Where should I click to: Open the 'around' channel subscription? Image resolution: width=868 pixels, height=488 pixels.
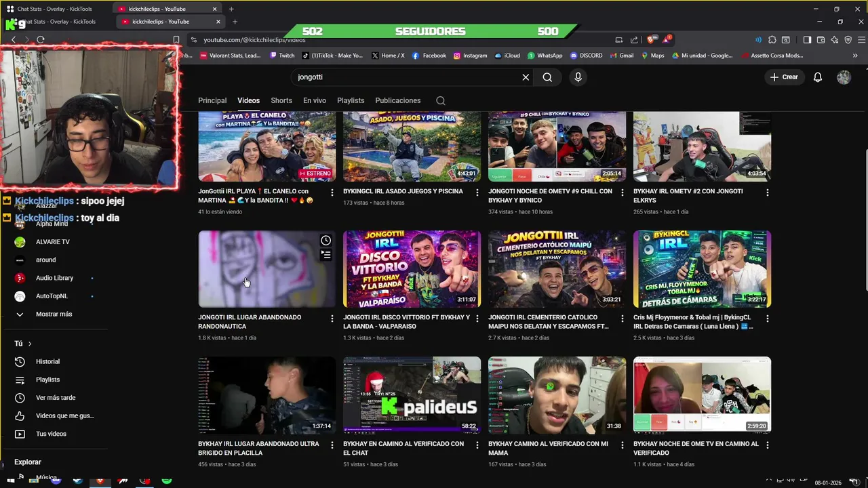click(54, 260)
